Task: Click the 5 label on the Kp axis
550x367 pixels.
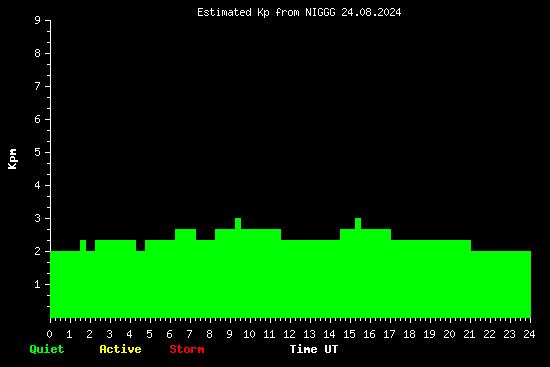Action: click(38, 152)
